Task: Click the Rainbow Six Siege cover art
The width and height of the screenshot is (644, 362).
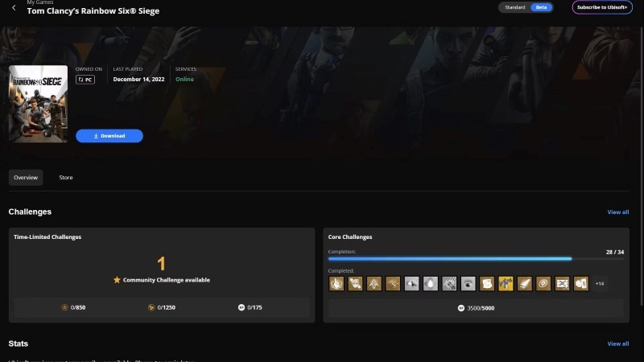Action: pyautogui.click(x=38, y=105)
